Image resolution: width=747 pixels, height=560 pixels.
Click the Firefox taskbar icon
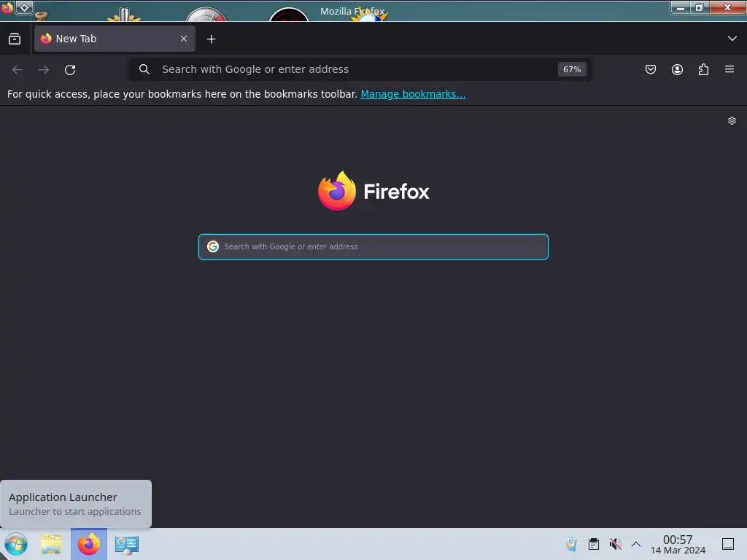click(89, 544)
